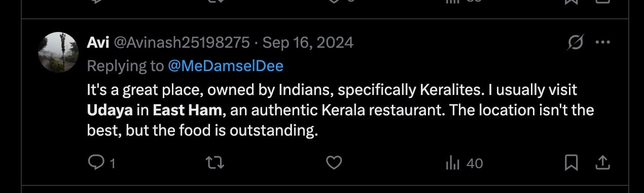Click the reply count 1

coord(113,164)
